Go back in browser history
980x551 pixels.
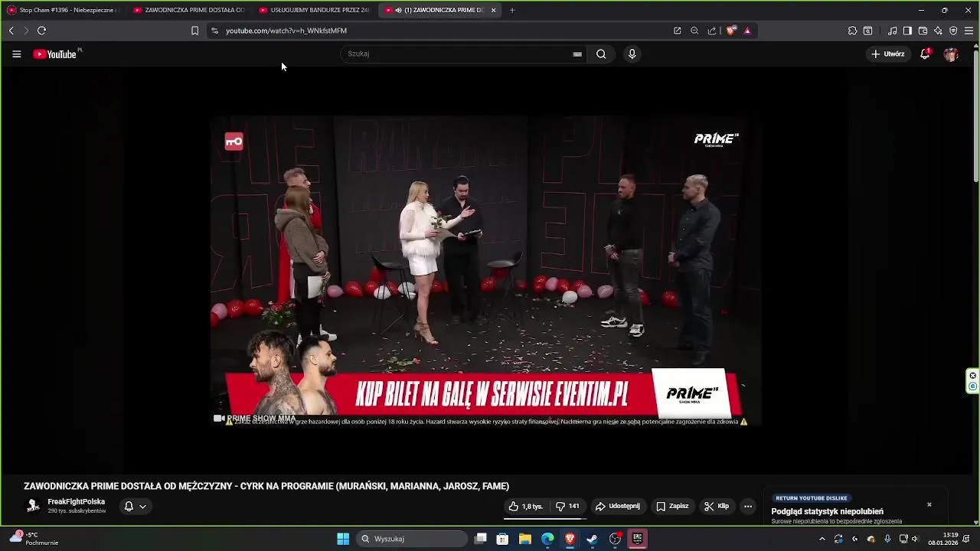(x=11, y=31)
